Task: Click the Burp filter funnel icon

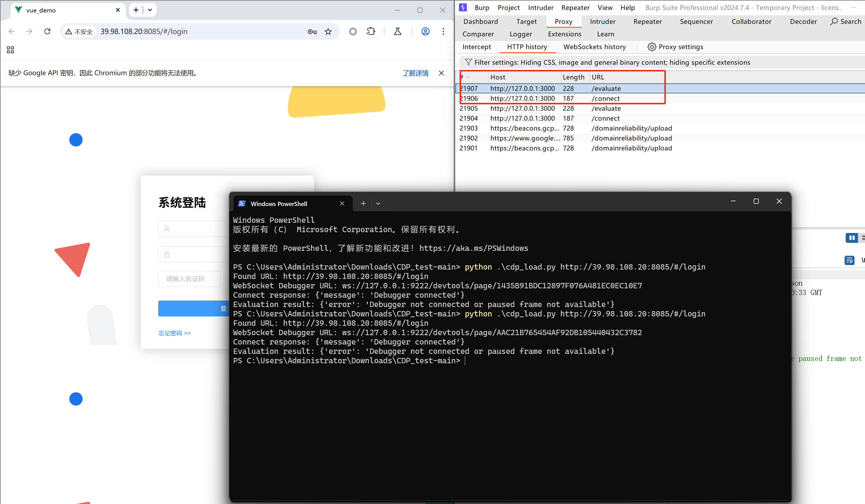Action: point(468,62)
